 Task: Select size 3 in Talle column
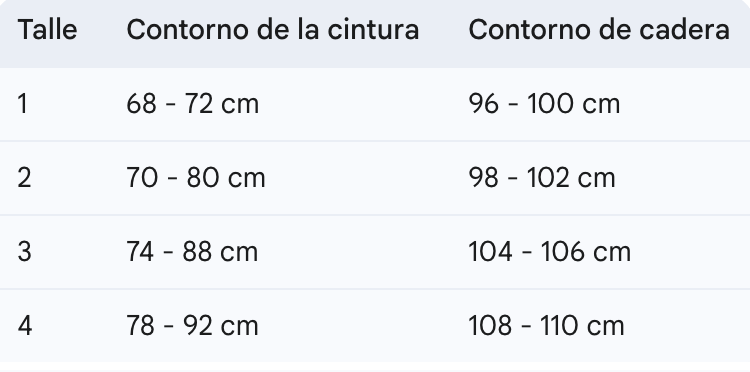click(x=24, y=252)
